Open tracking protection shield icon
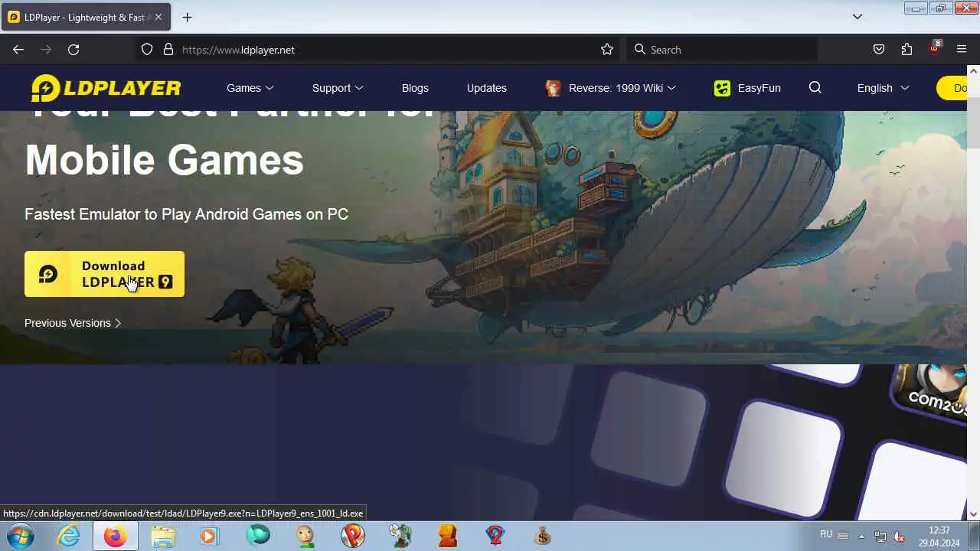Viewport: 980px width, 551px height. 147,50
